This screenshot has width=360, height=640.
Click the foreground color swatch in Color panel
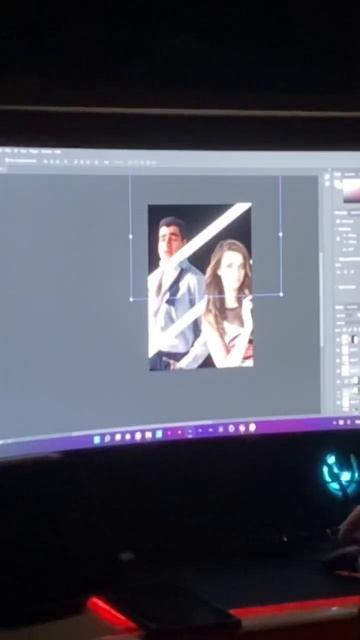338,184
